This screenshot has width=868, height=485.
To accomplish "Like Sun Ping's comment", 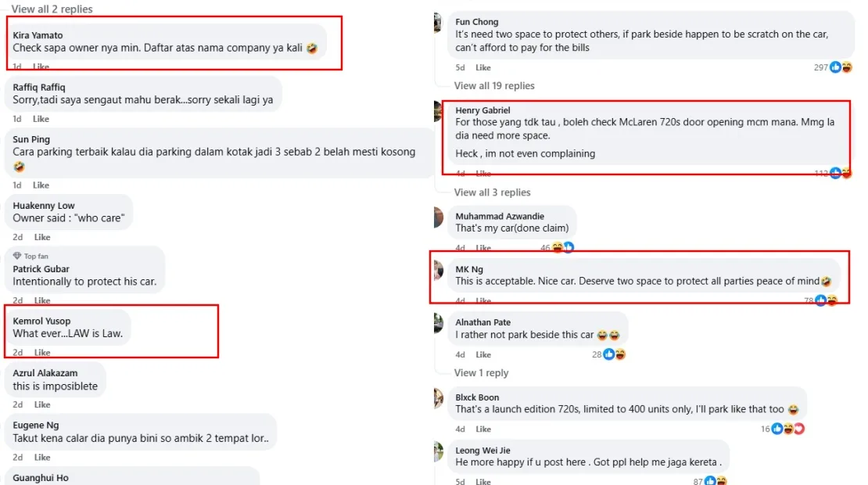I will pyautogui.click(x=41, y=185).
